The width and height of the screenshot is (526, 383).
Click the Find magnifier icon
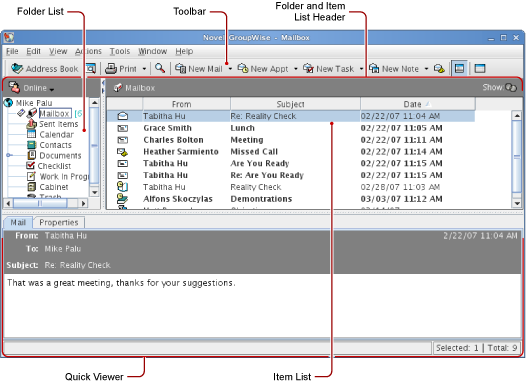160,68
